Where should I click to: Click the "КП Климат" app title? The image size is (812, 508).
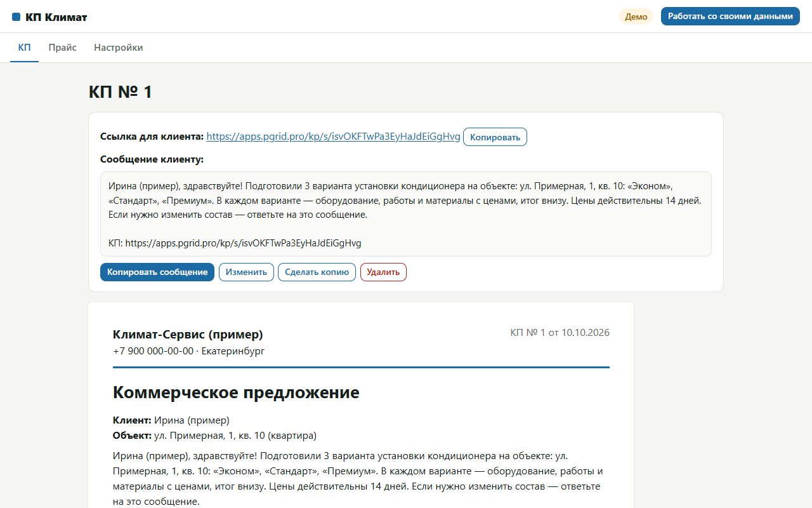point(56,17)
